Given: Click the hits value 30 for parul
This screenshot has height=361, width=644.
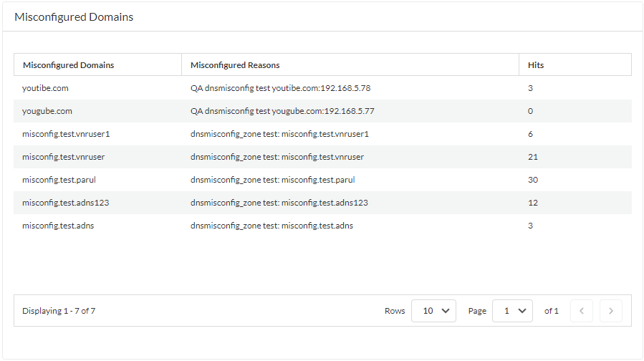Looking at the screenshot, I should 533,180.
